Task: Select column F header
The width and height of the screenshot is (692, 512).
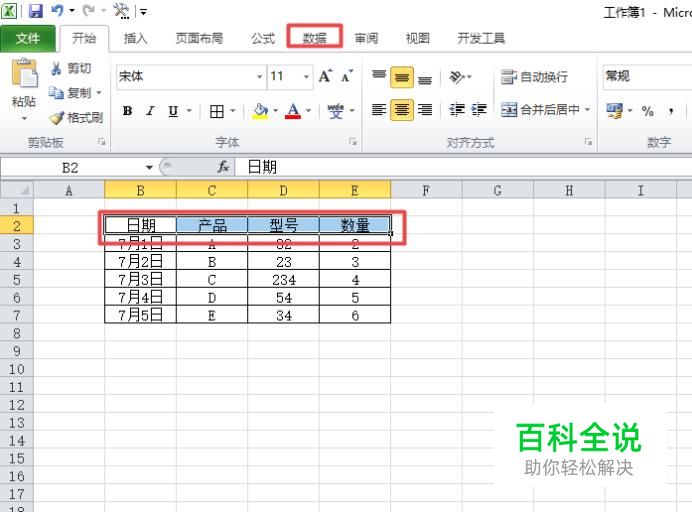Action: [x=426, y=190]
